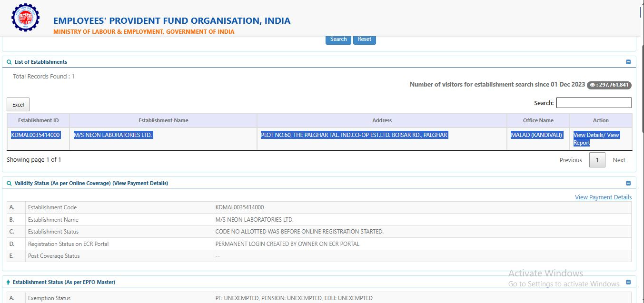Sort by the Establishment Name column header
The image size is (644, 303).
click(163, 120)
